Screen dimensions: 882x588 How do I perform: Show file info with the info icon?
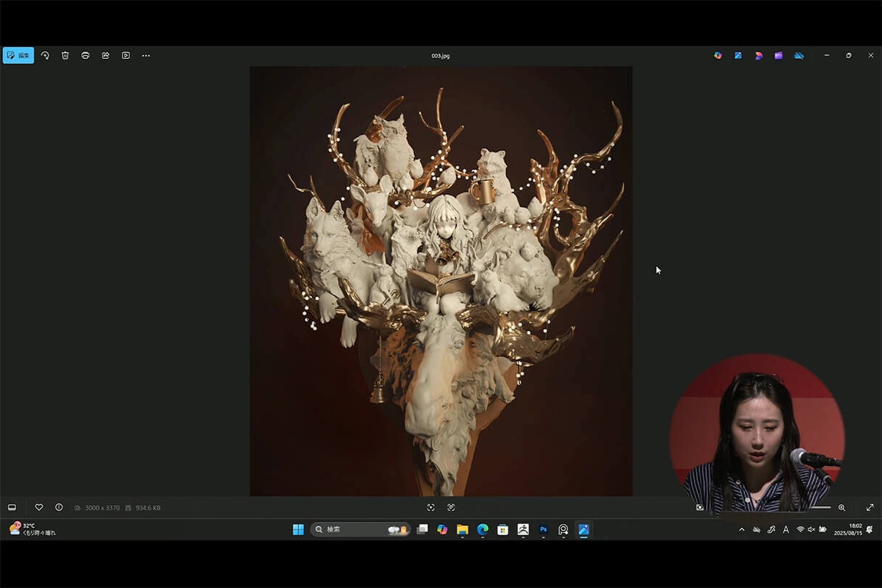tap(59, 507)
